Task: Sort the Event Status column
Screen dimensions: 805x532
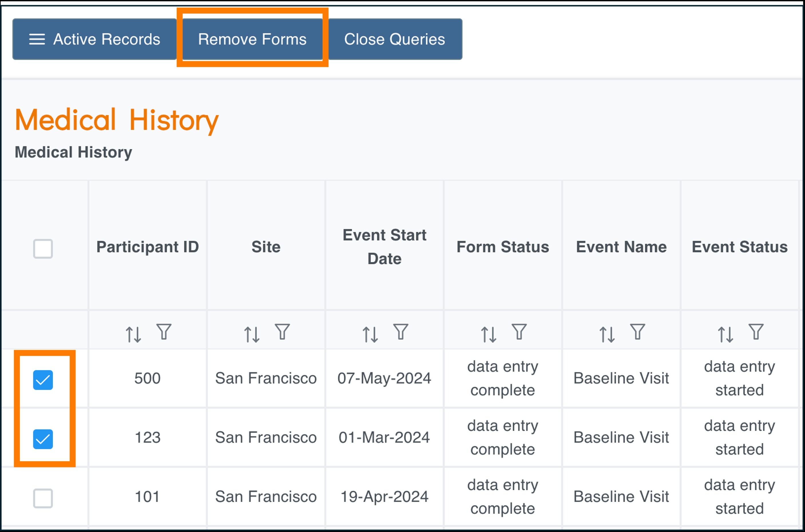Action: tap(725, 335)
